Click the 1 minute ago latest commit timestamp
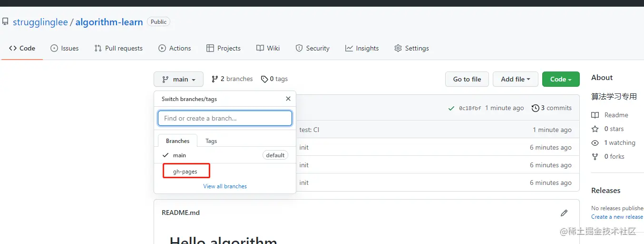 click(505, 108)
